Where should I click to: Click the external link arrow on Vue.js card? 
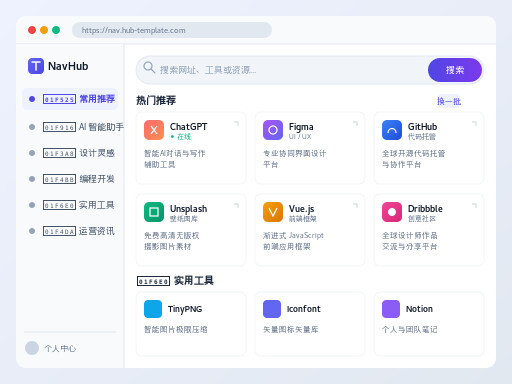(x=356, y=205)
